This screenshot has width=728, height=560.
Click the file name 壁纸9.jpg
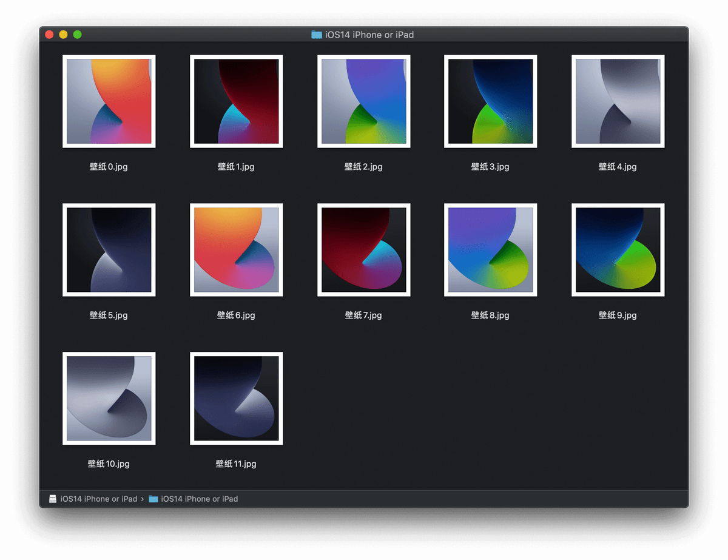pos(618,315)
